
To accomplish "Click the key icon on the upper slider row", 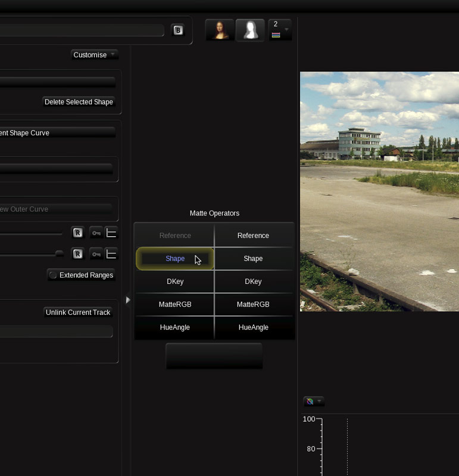I will click(96, 233).
